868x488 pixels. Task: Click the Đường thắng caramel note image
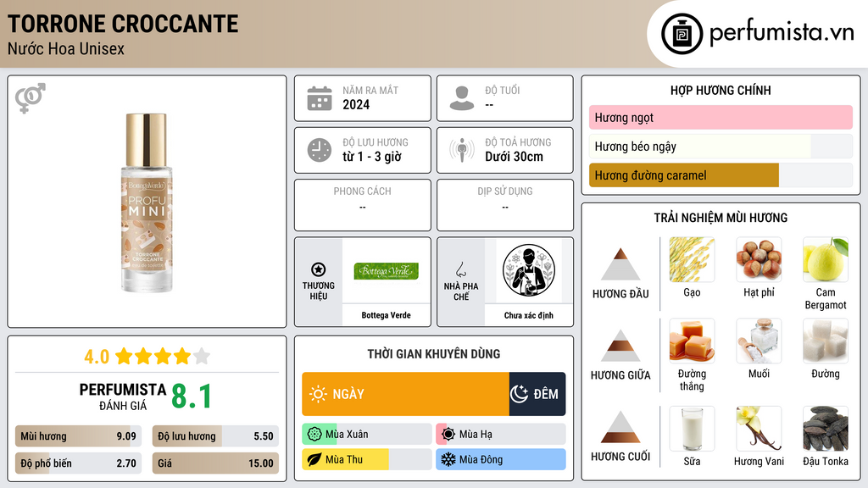(692, 341)
